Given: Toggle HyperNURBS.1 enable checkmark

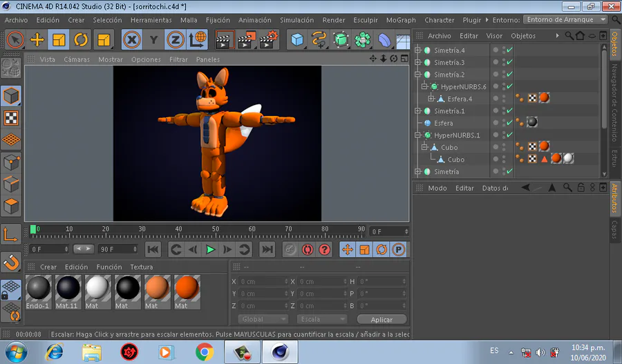Looking at the screenshot, I should pyautogui.click(x=510, y=135).
